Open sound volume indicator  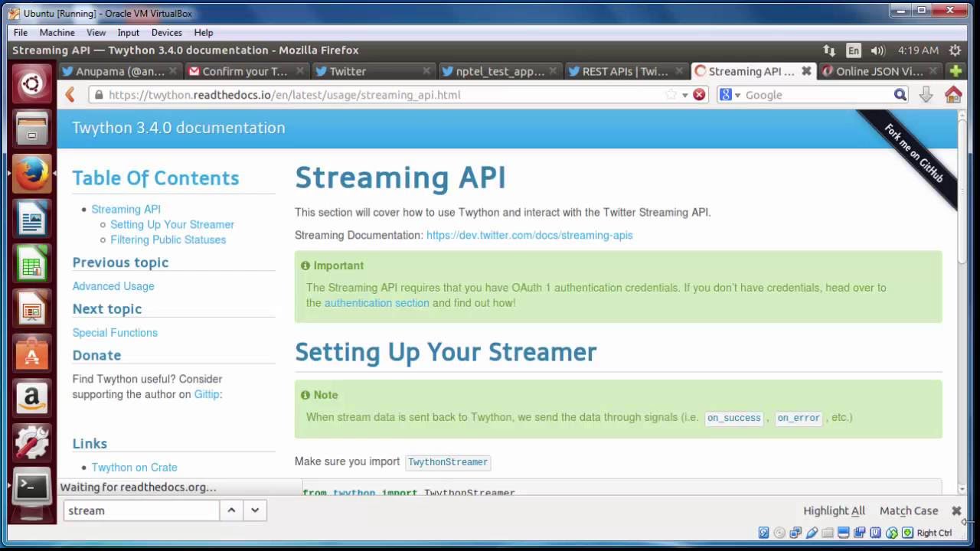(x=878, y=51)
